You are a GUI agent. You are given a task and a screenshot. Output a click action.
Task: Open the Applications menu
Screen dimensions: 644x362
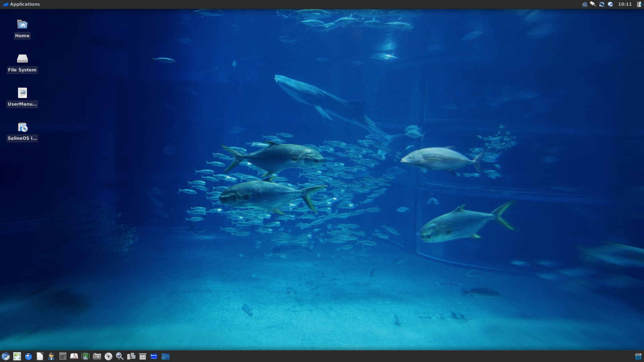pyautogui.click(x=21, y=4)
